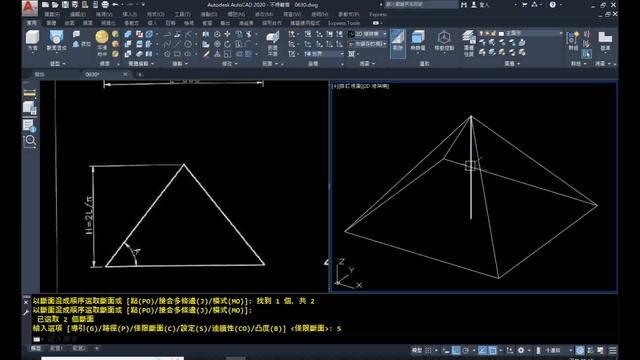Click the New drawing icon in quick access toolbar
Image resolution: width=640 pixels, height=360 pixels.
pyautogui.click(x=45, y=5)
